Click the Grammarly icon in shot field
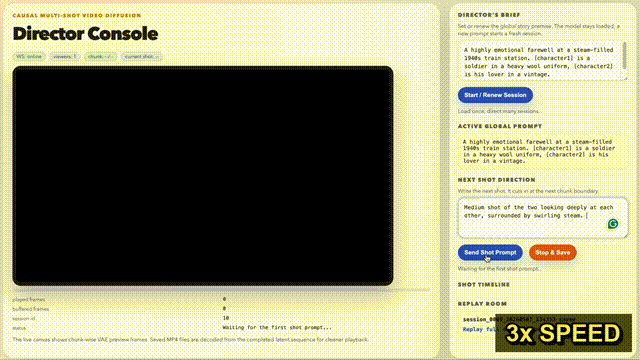The width and height of the screenshot is (640, 360). 613,224
